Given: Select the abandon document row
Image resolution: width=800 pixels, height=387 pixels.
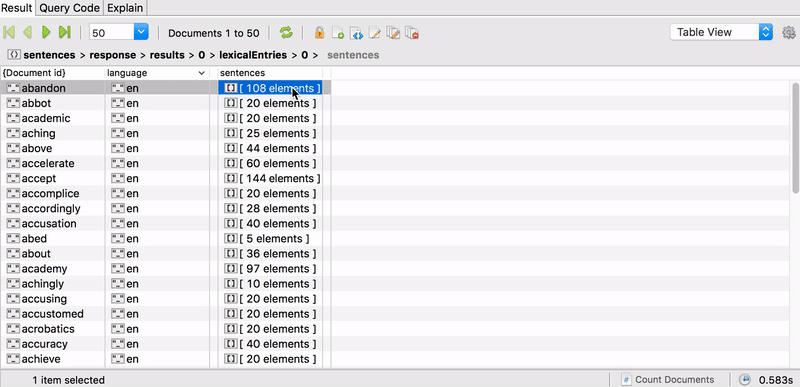Looking at the screenshot, I should (166, 88).
